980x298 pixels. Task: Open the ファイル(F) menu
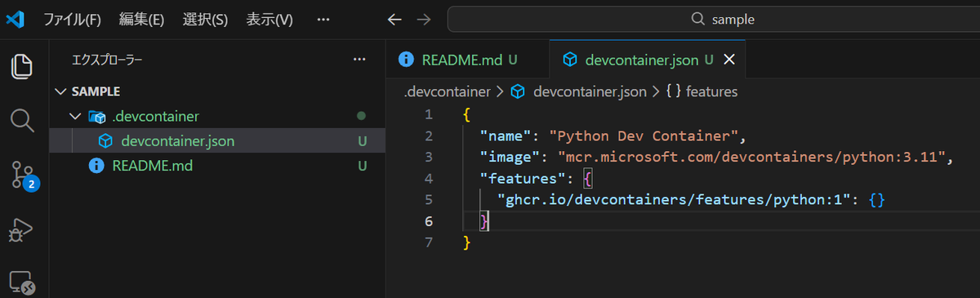pyautogui.click(x=72, y=19)
